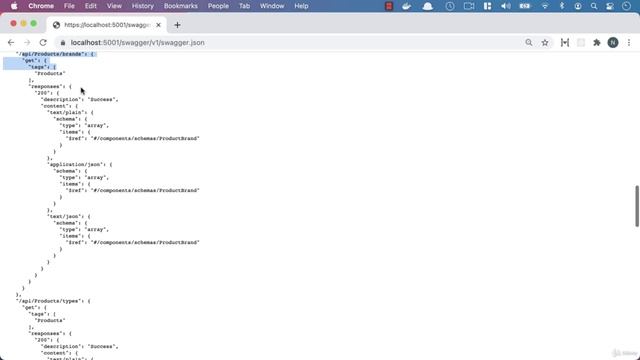Click the ProductBrand $ref under application/json

click(133, 190)
